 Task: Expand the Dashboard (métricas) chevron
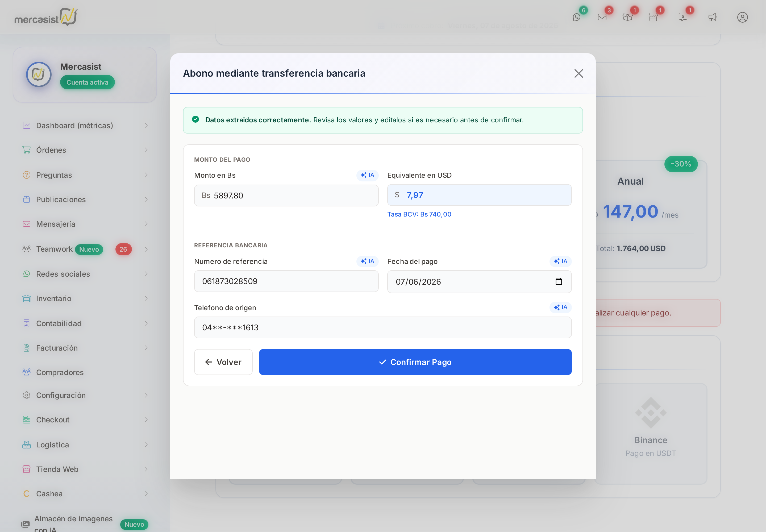coord(146,125)
